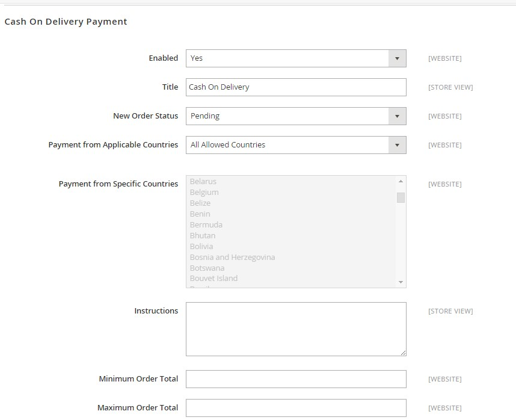The image size is (516, 420).
Task: Click the Payment from Specific Countries label
Action: pyautogui.click(x=118, y=184)
